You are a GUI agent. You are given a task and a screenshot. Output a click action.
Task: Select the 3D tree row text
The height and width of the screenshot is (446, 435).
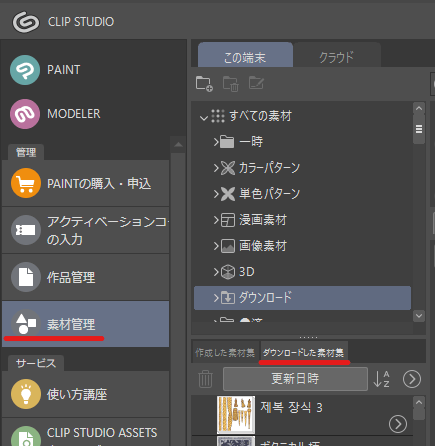pyautogui.click(x=247, y=272)
